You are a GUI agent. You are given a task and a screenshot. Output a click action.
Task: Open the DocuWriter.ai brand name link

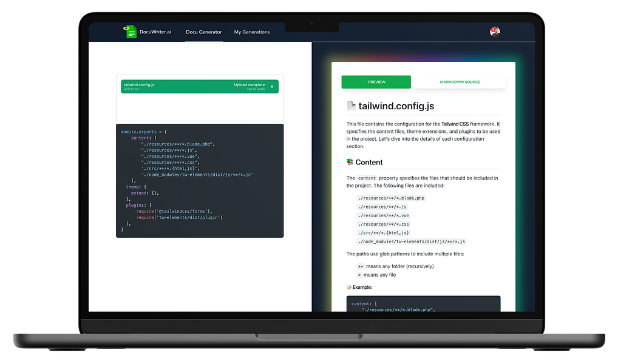(155, 32)
